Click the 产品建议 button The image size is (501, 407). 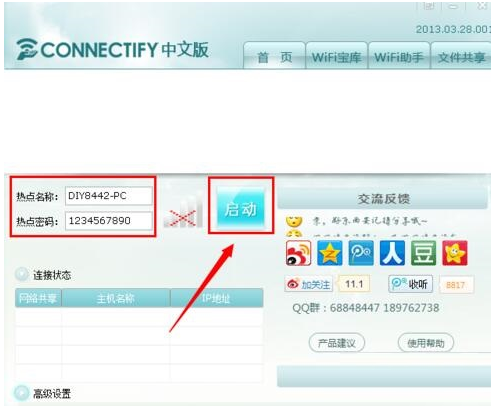click(337, 343)
